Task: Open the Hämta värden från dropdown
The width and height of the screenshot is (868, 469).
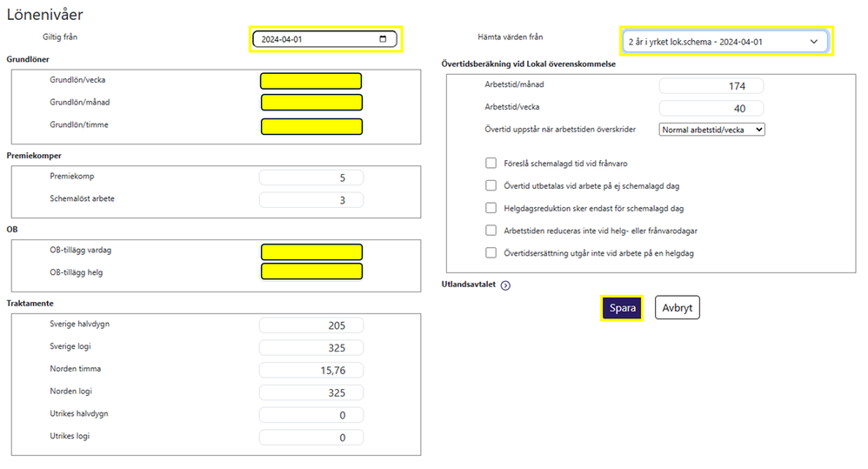Action: 723,41
